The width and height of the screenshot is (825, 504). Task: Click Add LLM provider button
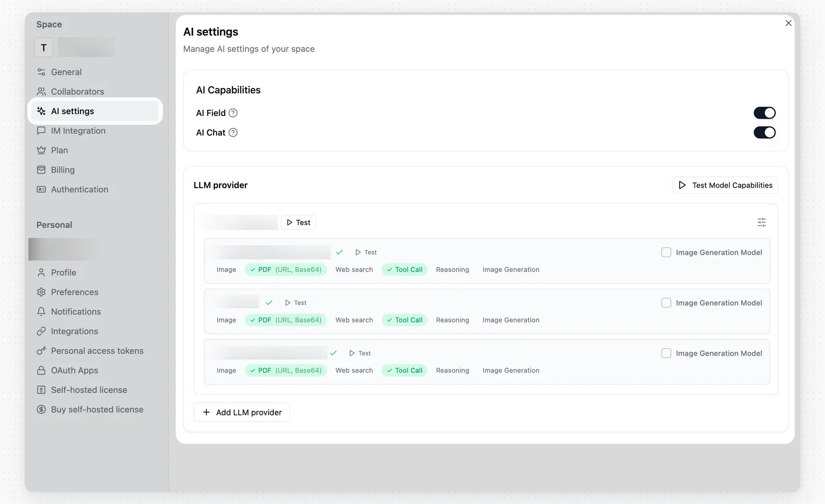[x=242, y=412]
